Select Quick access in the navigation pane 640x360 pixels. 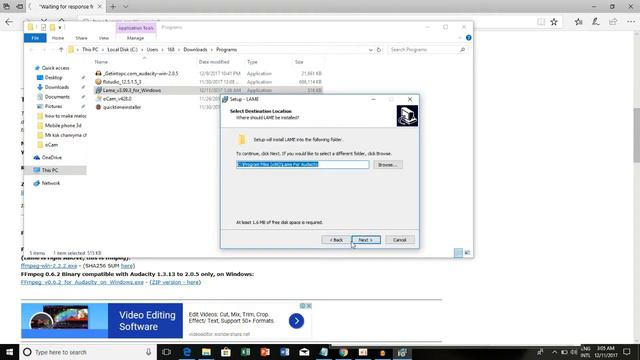tap(55, 68)
